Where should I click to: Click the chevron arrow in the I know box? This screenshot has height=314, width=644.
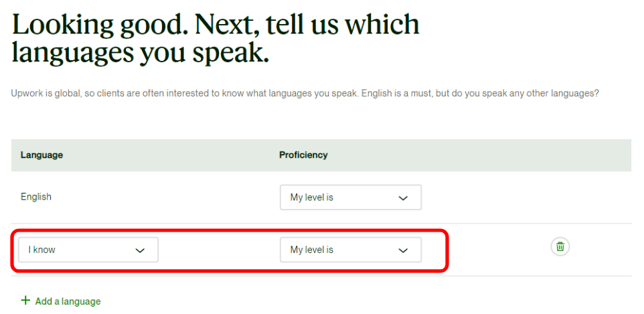[140, 250]
